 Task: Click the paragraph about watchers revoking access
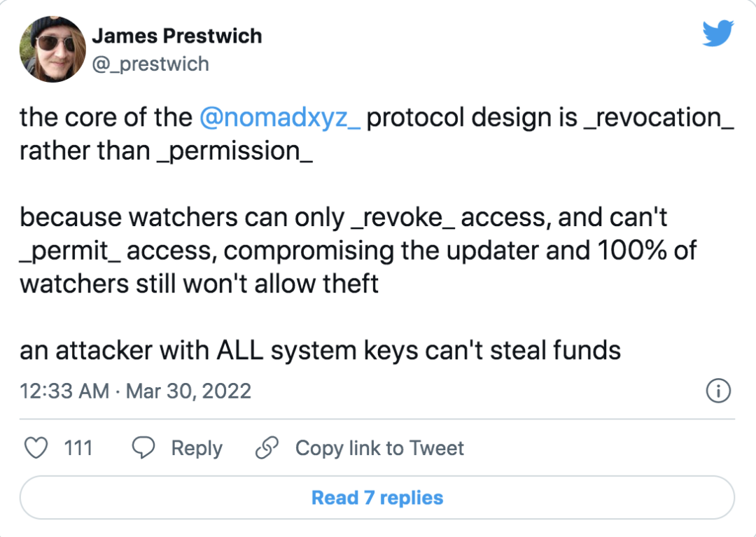[x=358, y=251]
